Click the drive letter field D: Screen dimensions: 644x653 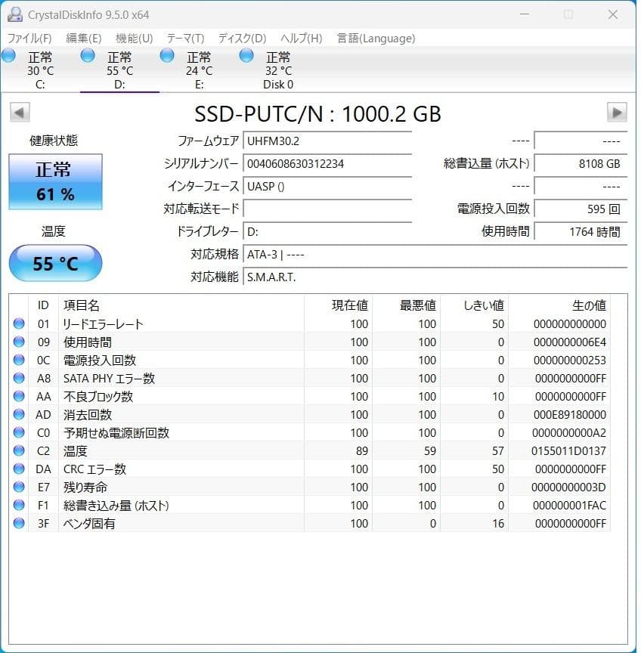click(x=327, y=231)
